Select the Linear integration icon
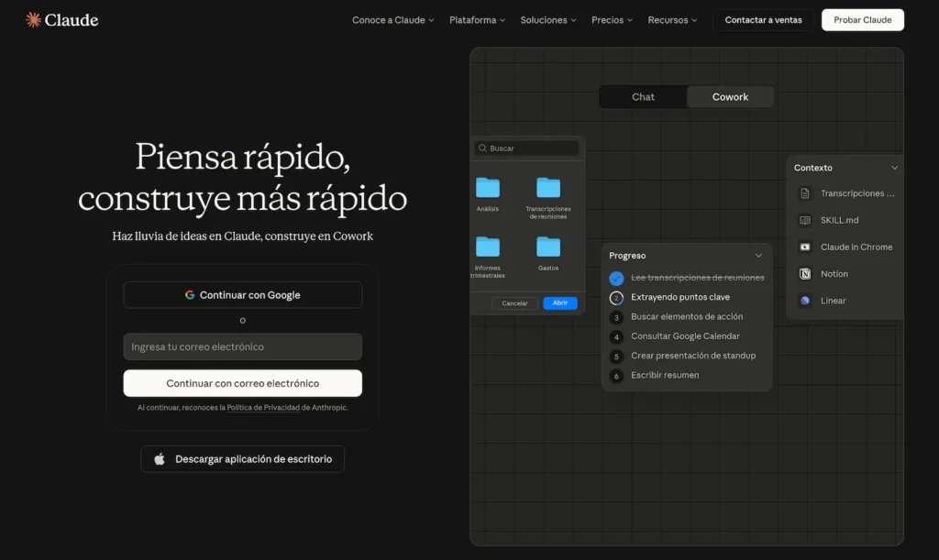Image resolution: width=939 pixels, height=560 pixels. click(807, 300)
